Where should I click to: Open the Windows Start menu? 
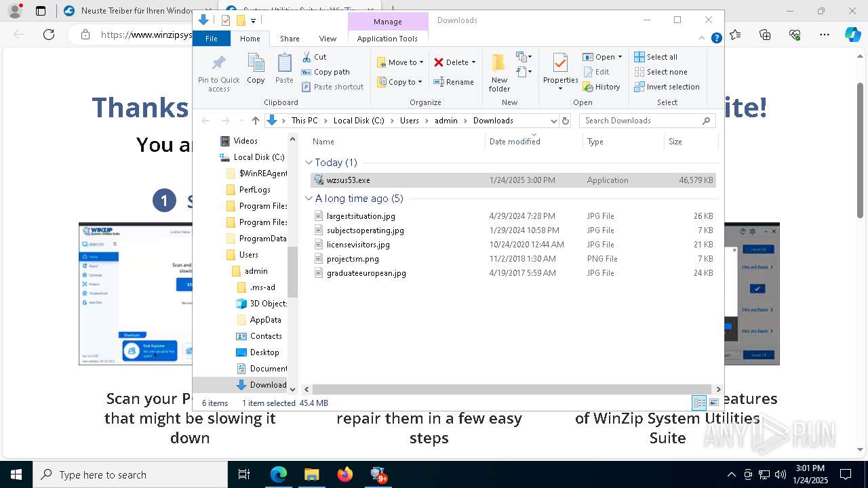pos(16,474)
